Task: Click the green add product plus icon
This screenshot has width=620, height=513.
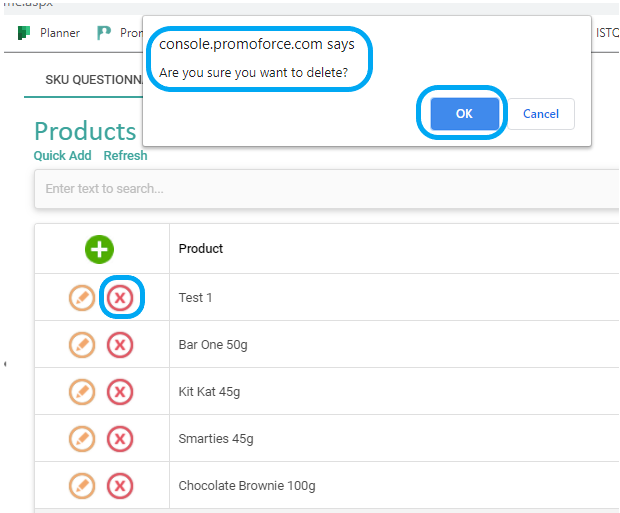Action: [99, 249]
